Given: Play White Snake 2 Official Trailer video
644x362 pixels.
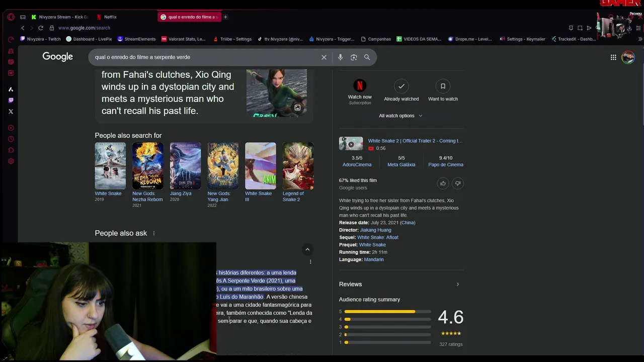Looking at the screenshot, I should pyautogui.click(x=351, y=144).
